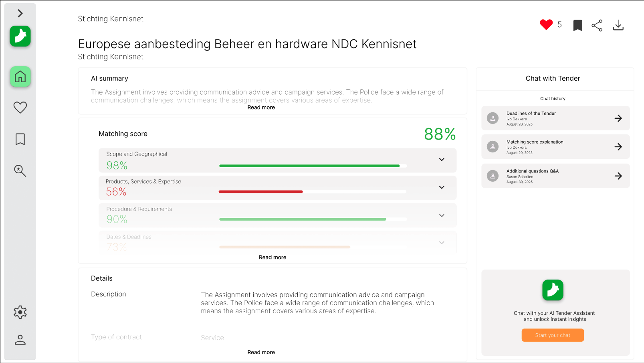Click the green Scope and Geographical progress bar

(x=309, y=166)
